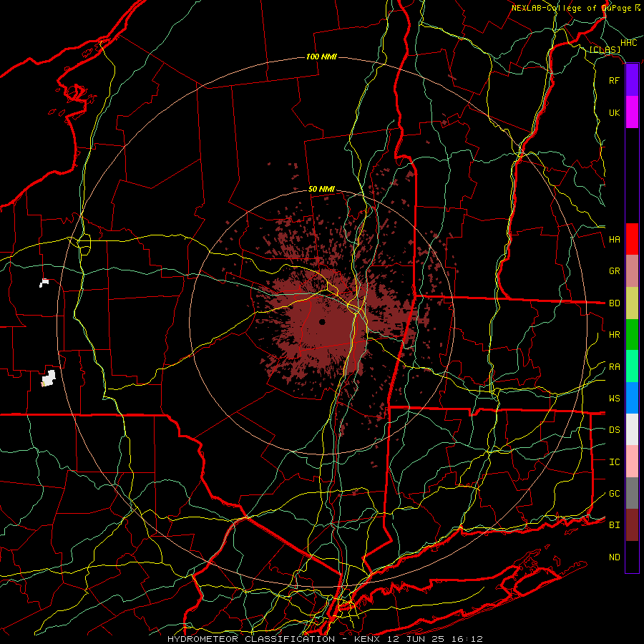This screenshot has width=644, height=644.
Task: Click the Hydrometeor Classification KENX timestamp caption
Action: coord(326,639)
